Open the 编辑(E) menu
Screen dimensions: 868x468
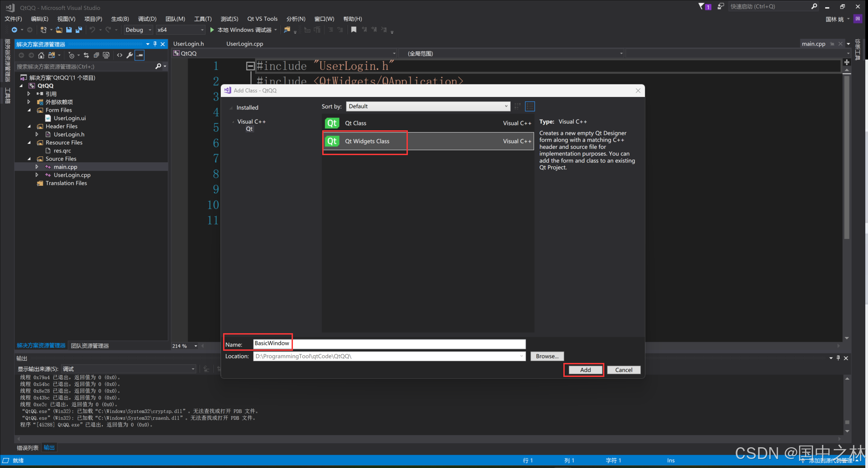(x=40, y=19)
